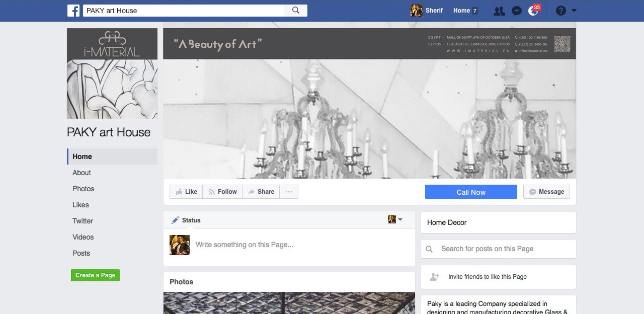Open the page title PAKY art House

click(109, 132)
